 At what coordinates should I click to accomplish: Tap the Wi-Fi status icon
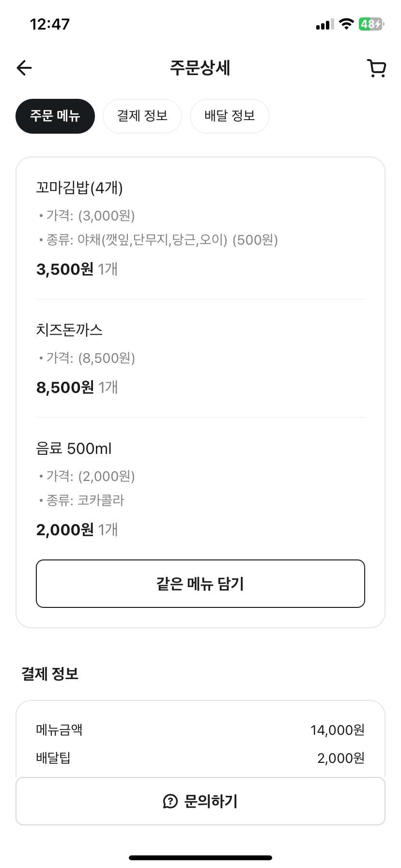tap(346, 24)
